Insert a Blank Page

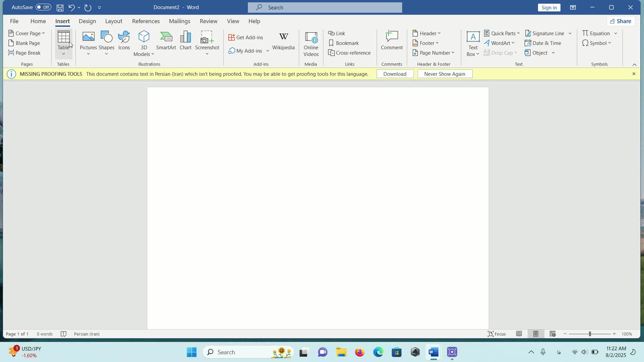pyautogui.click(x=24, y=43)
